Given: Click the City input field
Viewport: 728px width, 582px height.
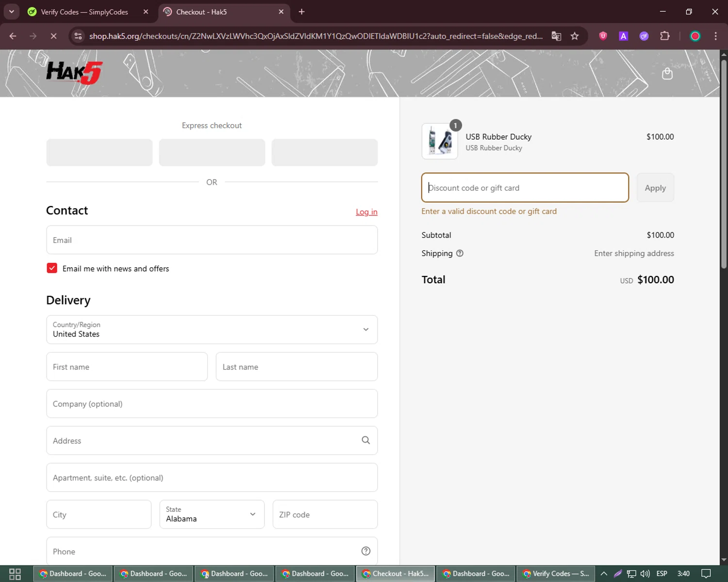Looking at the screenshot, I should 99,515.
